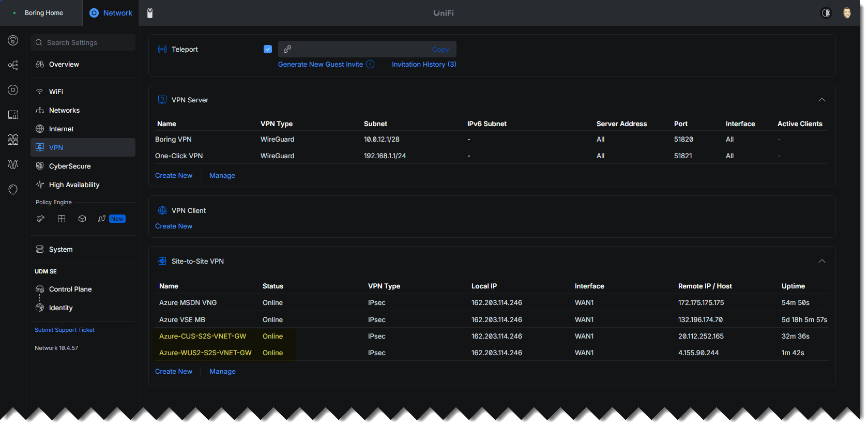Open the radio waveform icon in the rail
The width and height of the screenshot is (868, 428).
13,164
